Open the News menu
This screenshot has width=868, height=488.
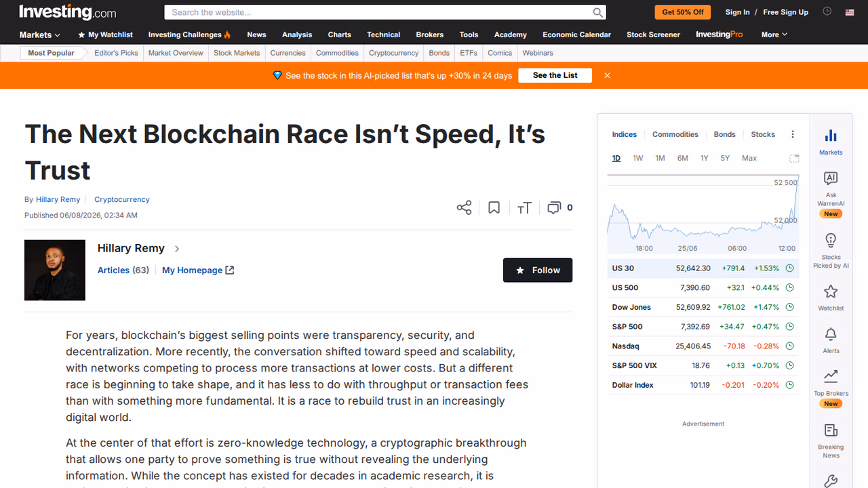click(256, 35)
